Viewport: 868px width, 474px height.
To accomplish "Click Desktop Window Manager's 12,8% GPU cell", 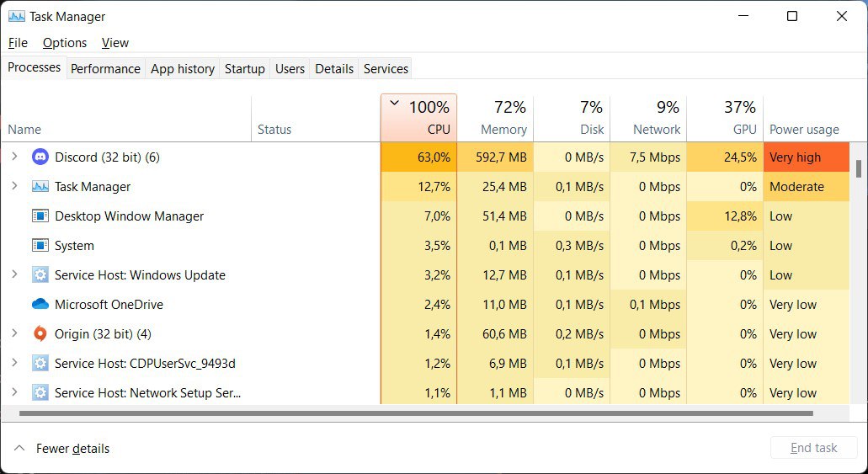I will pos(724,216).
